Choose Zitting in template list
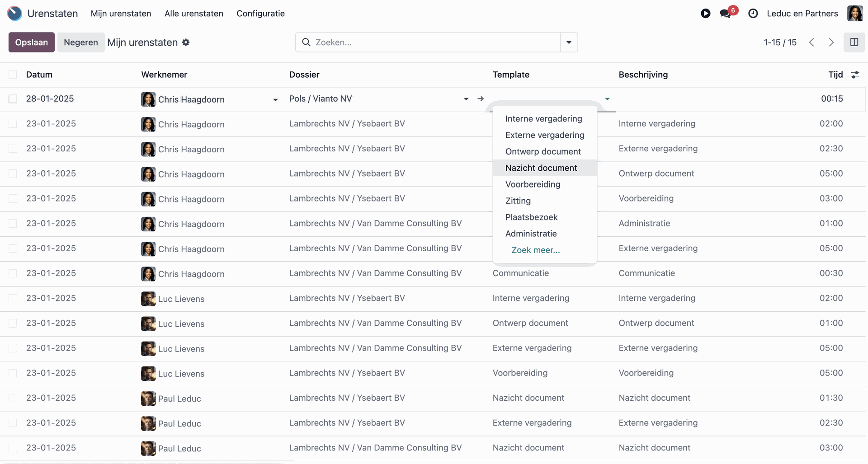868x464 pixels. pos(545,201)
